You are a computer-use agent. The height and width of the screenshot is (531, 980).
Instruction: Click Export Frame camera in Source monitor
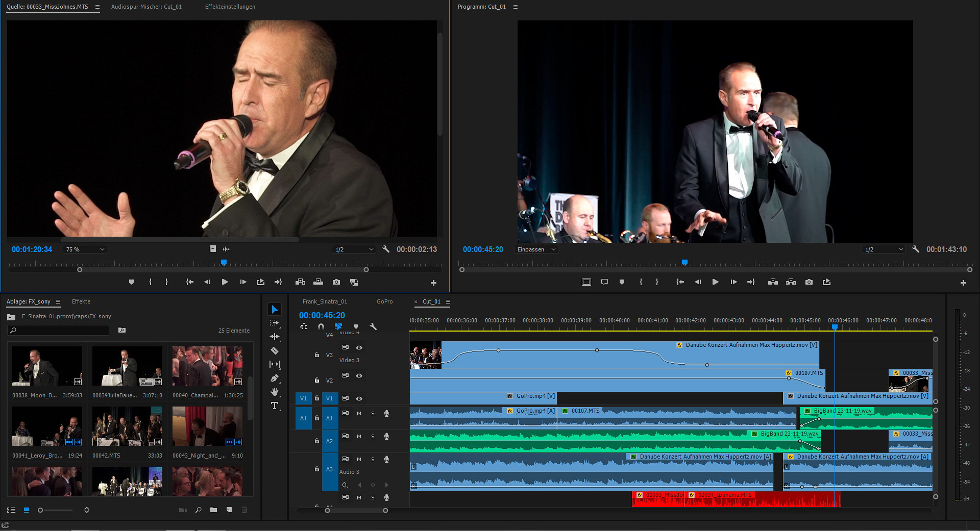coord(336,282)
